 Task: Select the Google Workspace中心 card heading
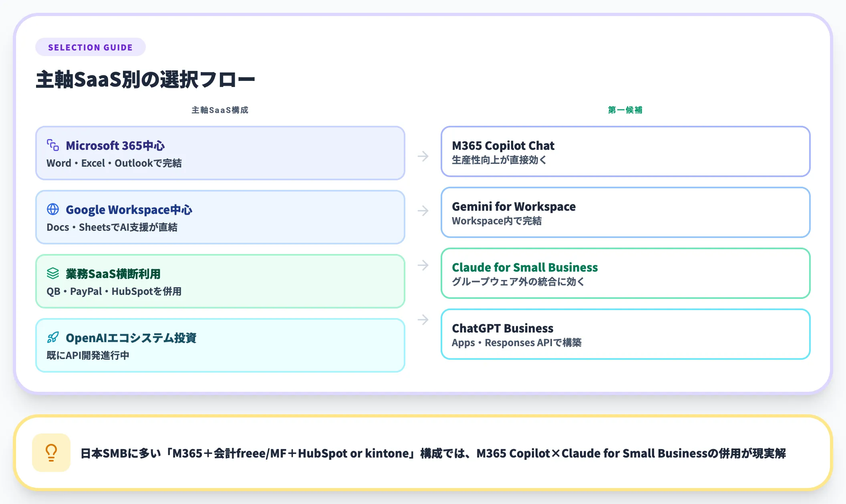[129, 210]
